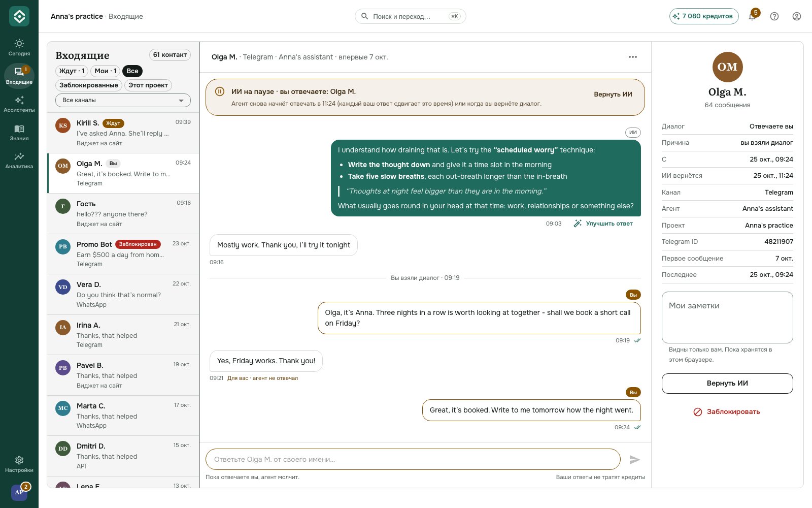This screenshot has width=812, height=508.
Task: Focus the Мои заметки notes field
Action: pos(727,317)
